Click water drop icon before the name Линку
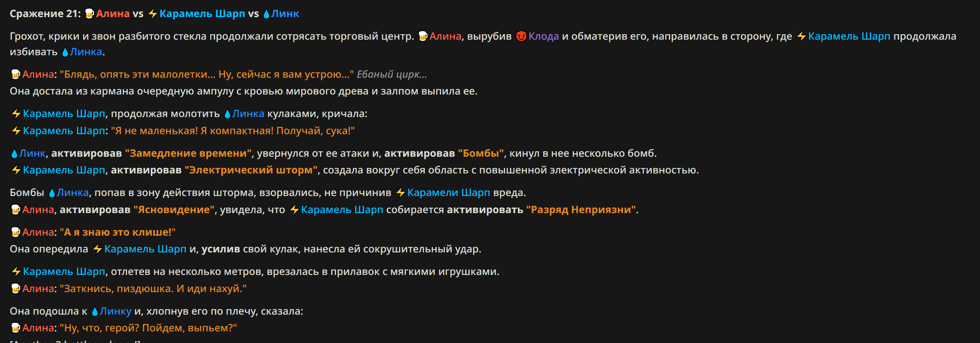 click(94, 311)
